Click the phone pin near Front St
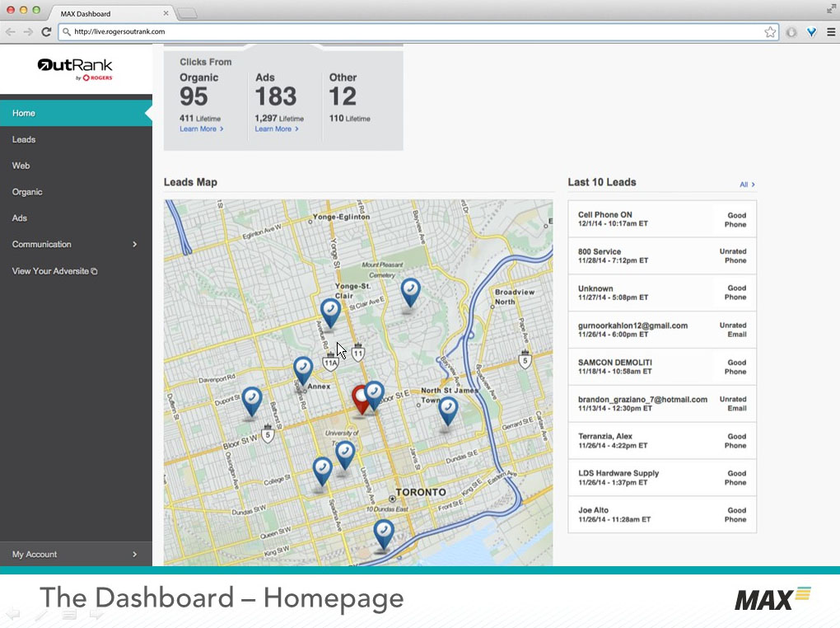 pyautogui.click(x=384, y=534)
